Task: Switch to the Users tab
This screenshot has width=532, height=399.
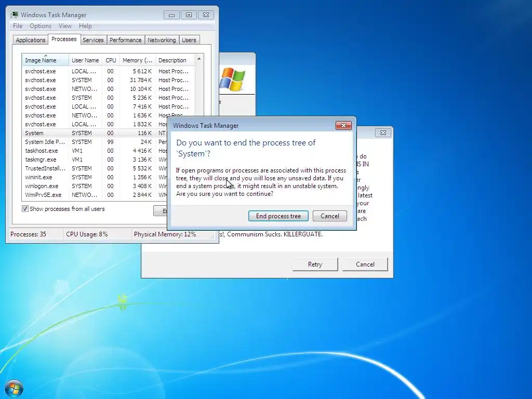Action: point(189,40)
